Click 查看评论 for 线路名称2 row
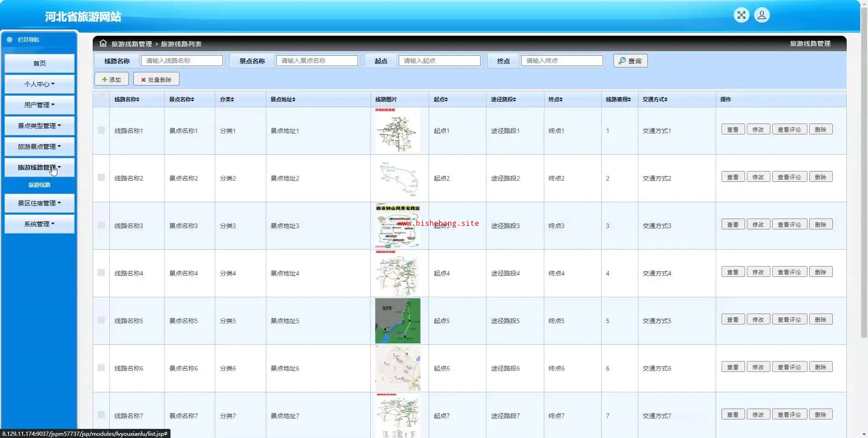 (x=789, y=177)
